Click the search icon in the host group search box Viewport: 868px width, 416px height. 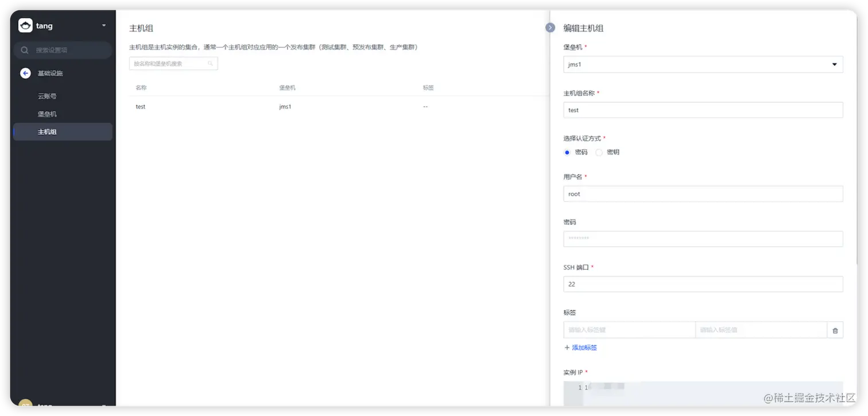(211, 63)
